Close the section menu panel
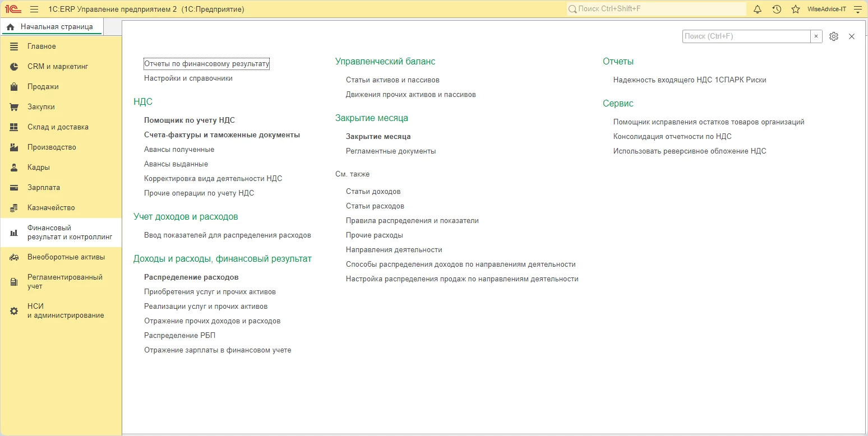The width and height of the screenshot is (868, 436). [852, 36]
